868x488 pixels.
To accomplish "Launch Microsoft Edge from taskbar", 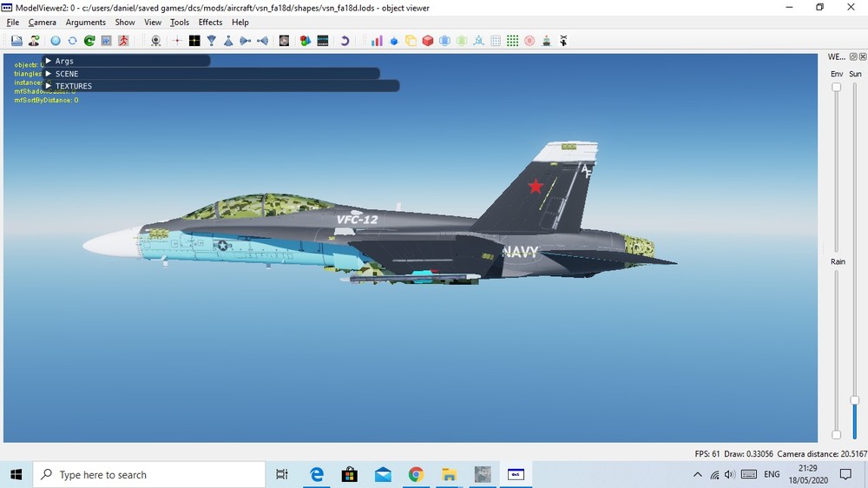I will tap(317, 474).
